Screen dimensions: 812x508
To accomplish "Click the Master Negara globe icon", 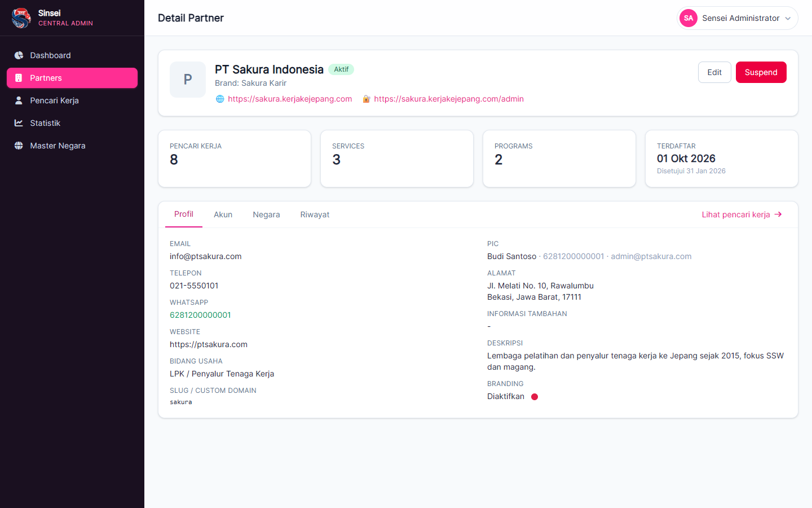I will coord(19,146).
